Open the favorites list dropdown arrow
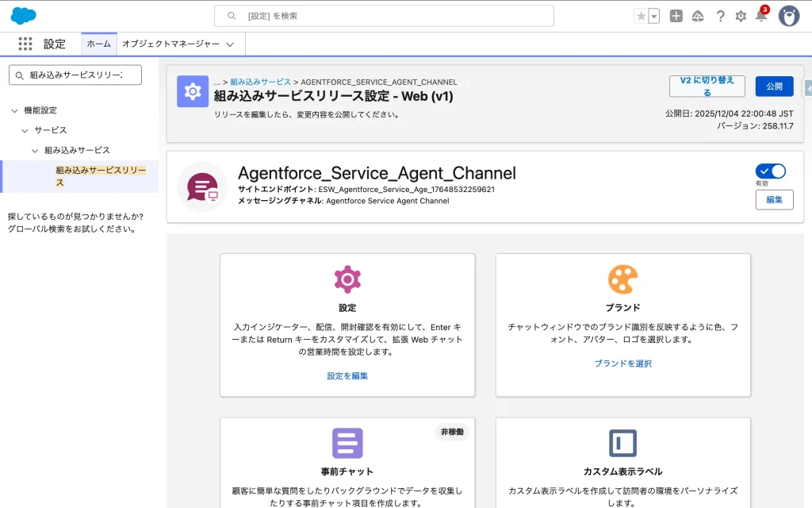 (654, 16)
